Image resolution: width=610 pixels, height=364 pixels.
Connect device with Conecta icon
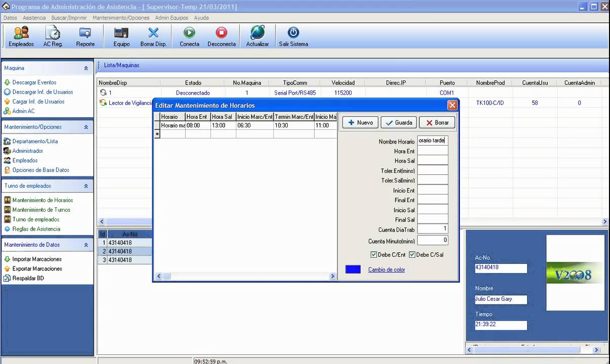pos(189,37)
